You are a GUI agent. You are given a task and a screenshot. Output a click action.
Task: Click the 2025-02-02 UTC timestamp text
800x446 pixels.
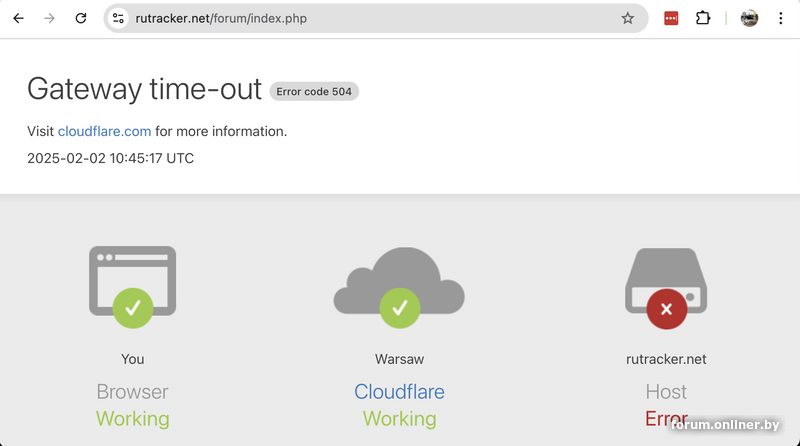pos(110,159)
